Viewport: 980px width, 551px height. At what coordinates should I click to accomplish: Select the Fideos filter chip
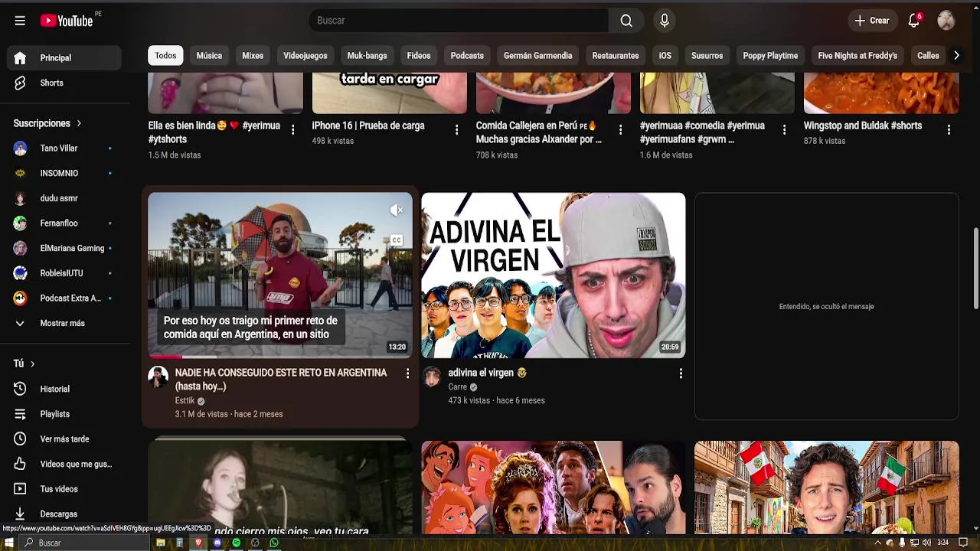click(419, 56)
